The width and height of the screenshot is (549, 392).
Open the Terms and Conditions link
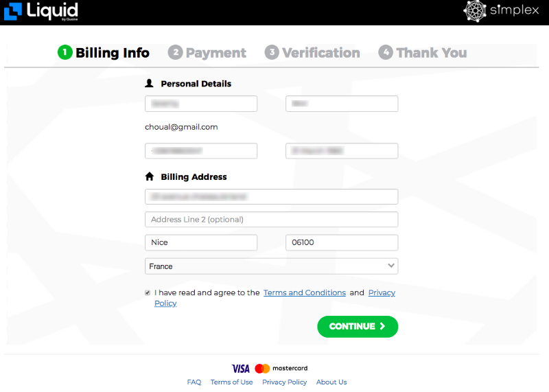[305, 292]
